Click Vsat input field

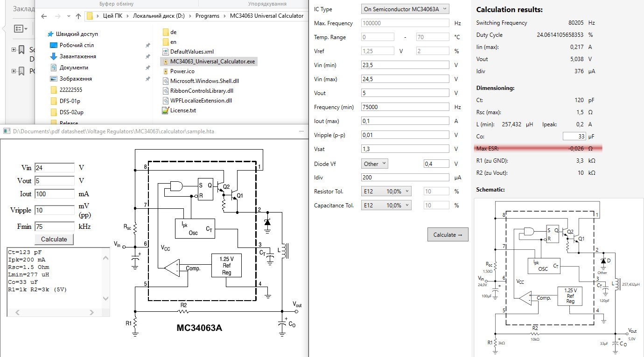405,149
